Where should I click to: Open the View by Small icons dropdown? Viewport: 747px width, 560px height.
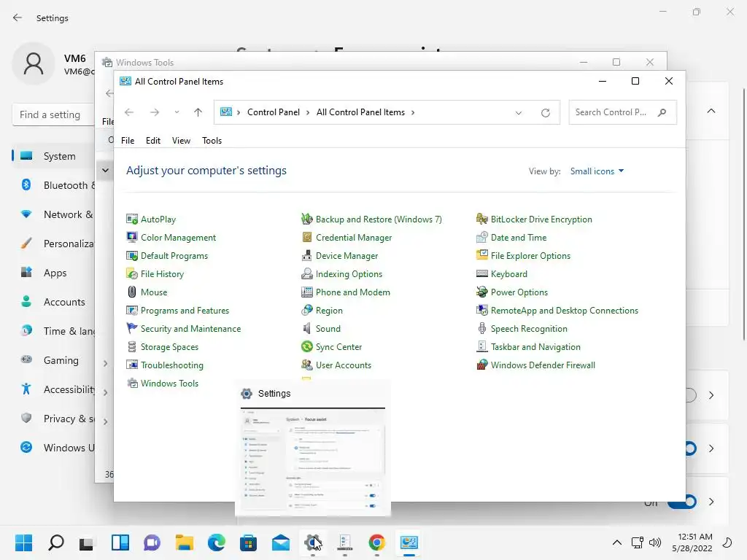[597, 171]
